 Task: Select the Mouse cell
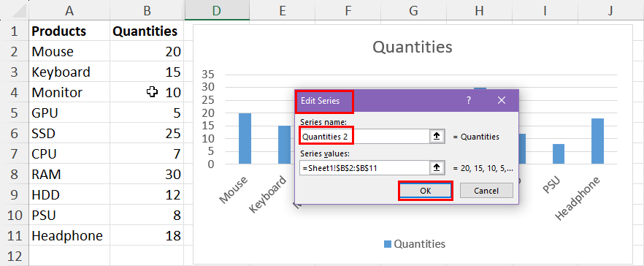coord(69,51)
